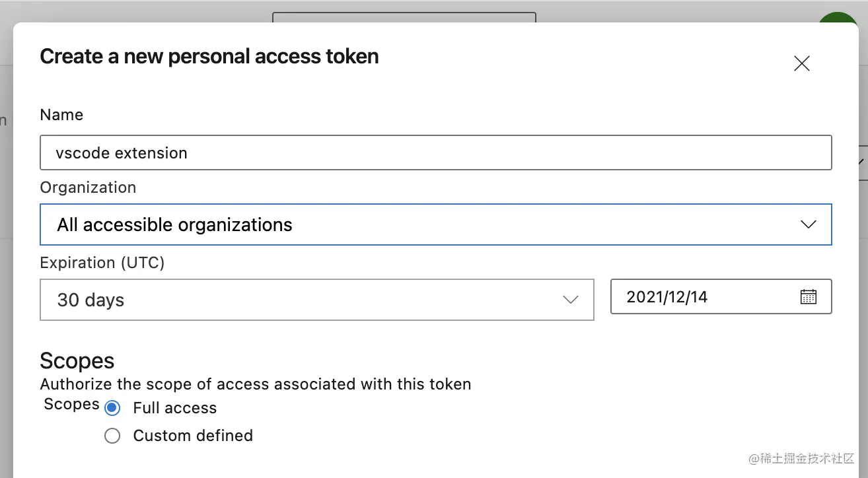
Task: Open the calendar date picker icon
Action: (808, 296)
